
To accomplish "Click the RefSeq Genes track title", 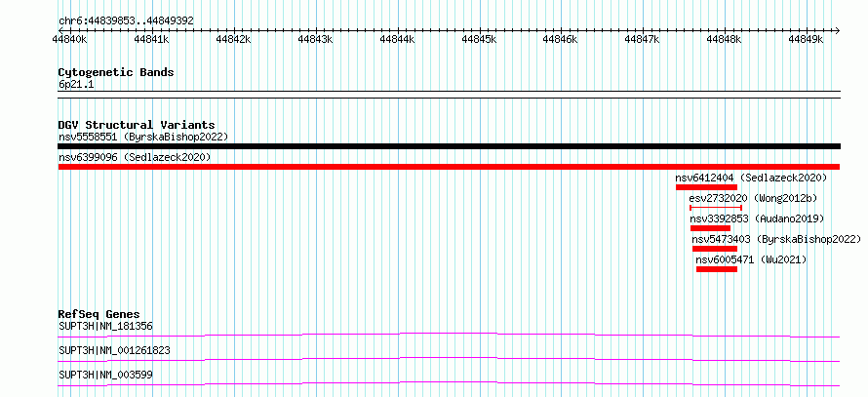I will [99, 314].
